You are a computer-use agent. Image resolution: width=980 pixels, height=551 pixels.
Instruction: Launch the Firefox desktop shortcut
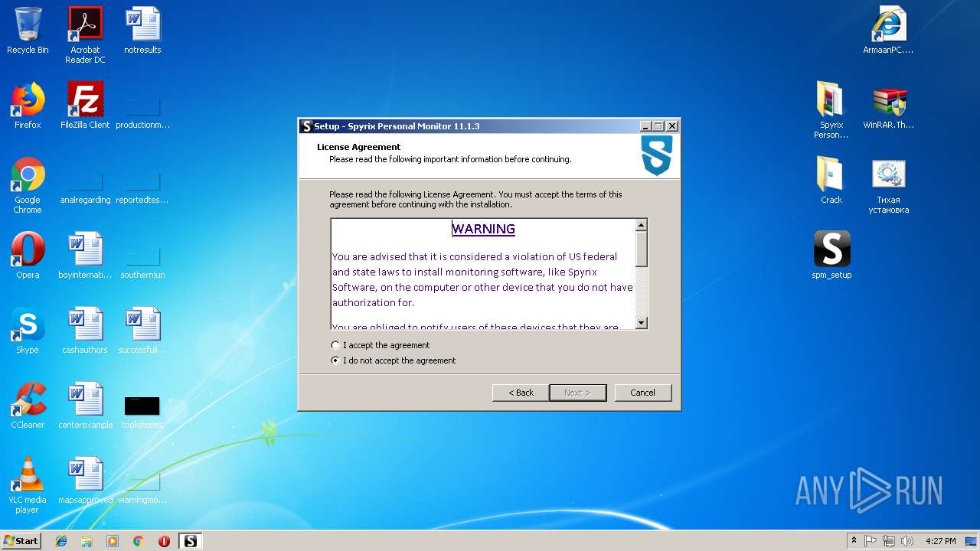28,106
